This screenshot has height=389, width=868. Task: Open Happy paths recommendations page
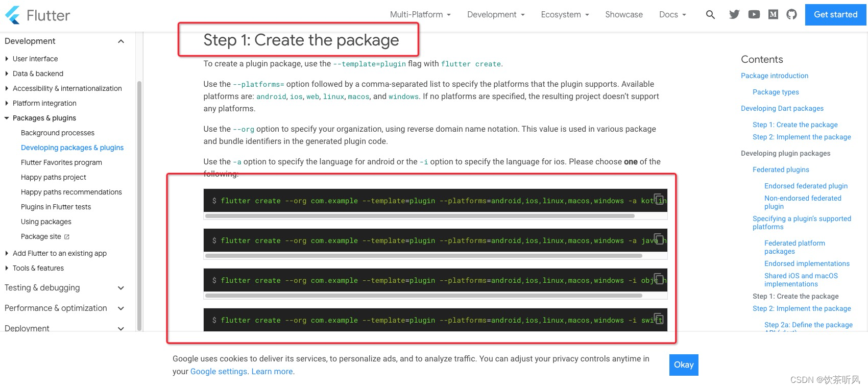pyautogui.click(x=71, y=192)
